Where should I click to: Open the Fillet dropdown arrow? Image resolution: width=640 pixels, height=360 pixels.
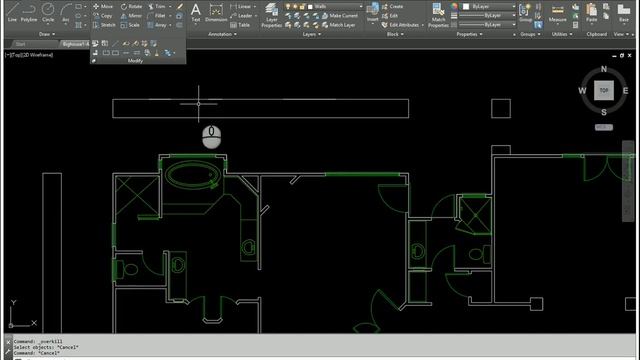170,16
